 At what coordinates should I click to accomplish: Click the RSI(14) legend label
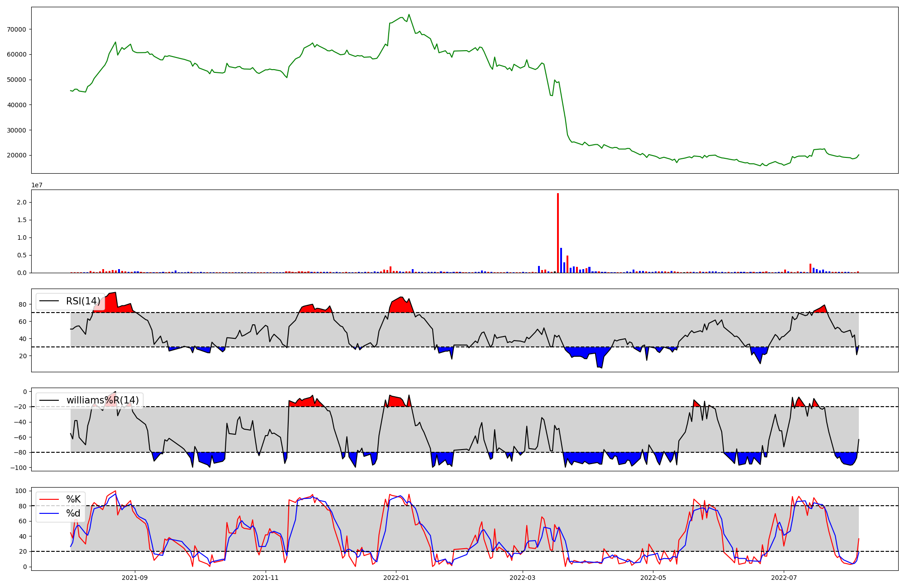[x=83, y=301]
